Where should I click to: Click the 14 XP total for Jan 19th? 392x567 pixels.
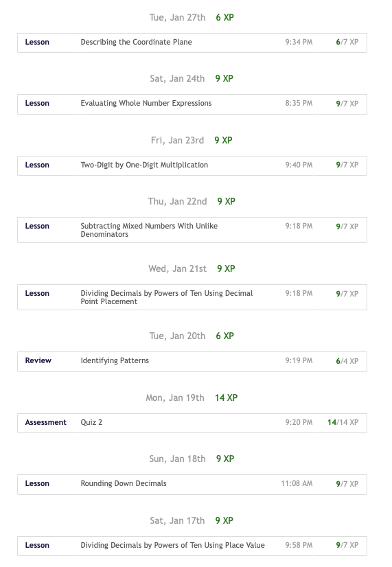point(227,397)
